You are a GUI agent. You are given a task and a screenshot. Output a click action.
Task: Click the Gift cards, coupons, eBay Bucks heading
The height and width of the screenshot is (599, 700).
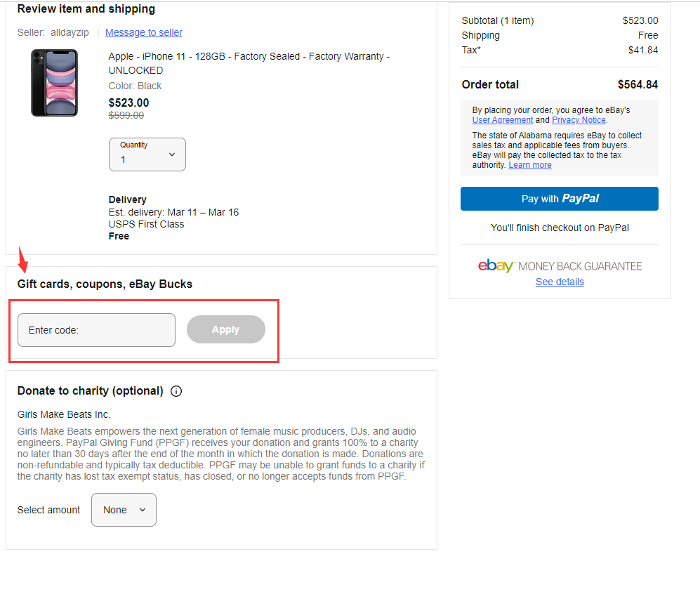(x=105, y=284)
